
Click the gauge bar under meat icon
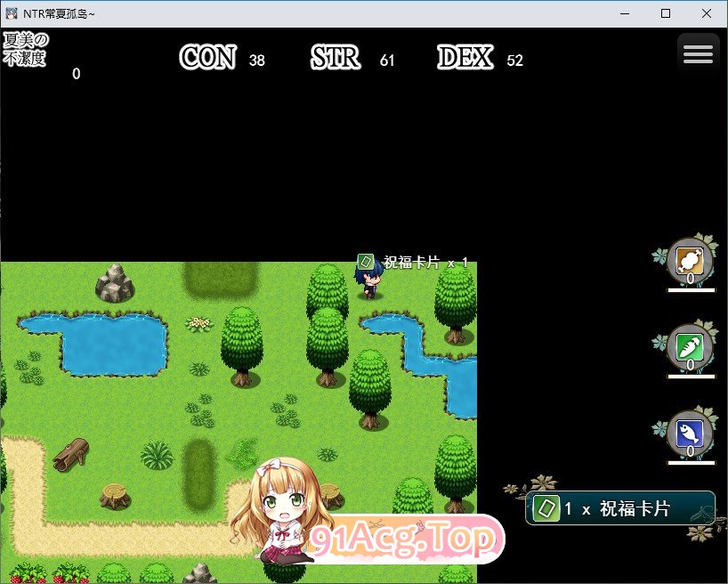point(691,290)
